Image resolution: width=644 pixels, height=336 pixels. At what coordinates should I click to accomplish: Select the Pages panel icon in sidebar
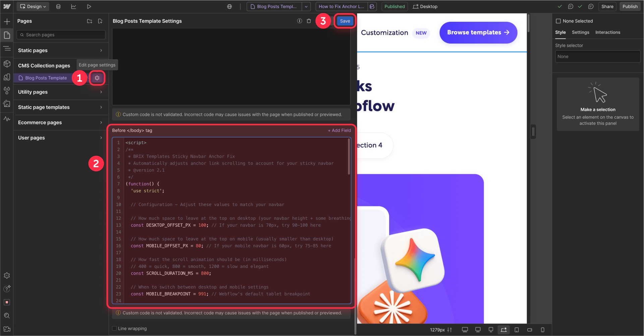[7, 35]
